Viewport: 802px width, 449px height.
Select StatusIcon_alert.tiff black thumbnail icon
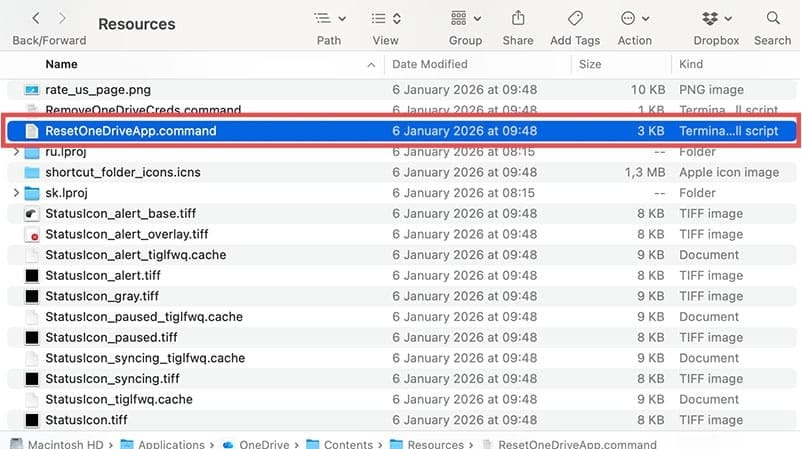pos(32,276)
